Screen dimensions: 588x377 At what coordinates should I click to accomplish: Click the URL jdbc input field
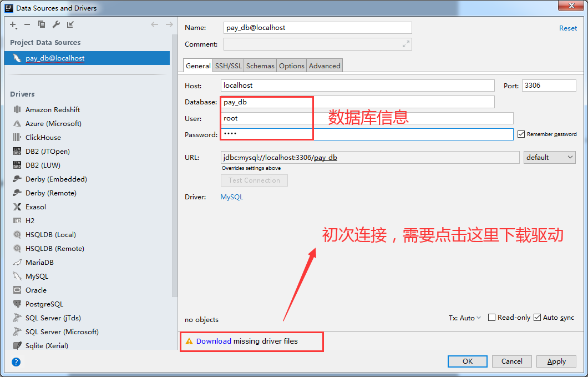coord(370,157)
